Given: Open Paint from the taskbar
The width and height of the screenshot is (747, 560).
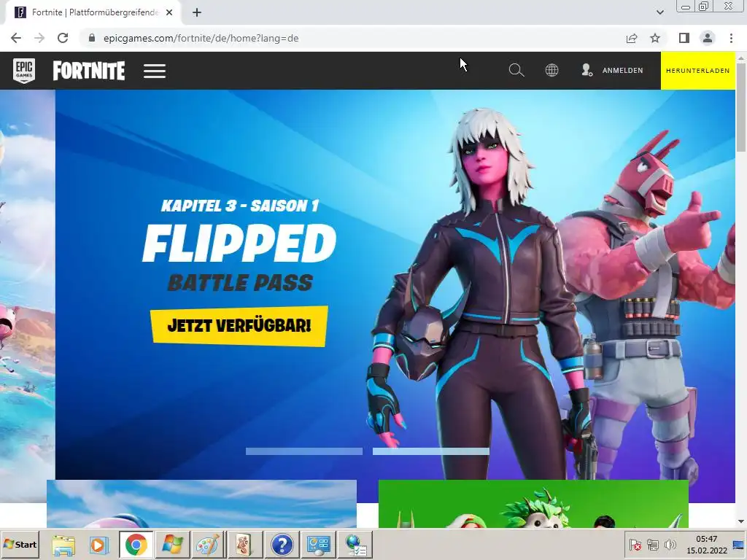Looking at the screenshot, I should [x=208, y=545].
